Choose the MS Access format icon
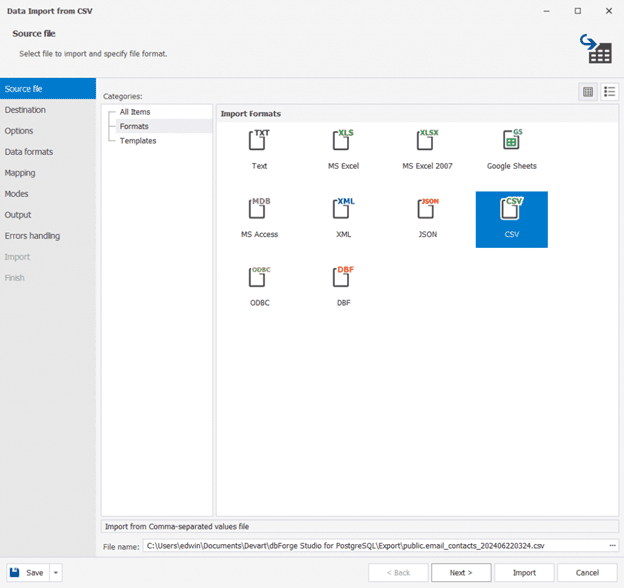The image size is (624, 588). 260,212
